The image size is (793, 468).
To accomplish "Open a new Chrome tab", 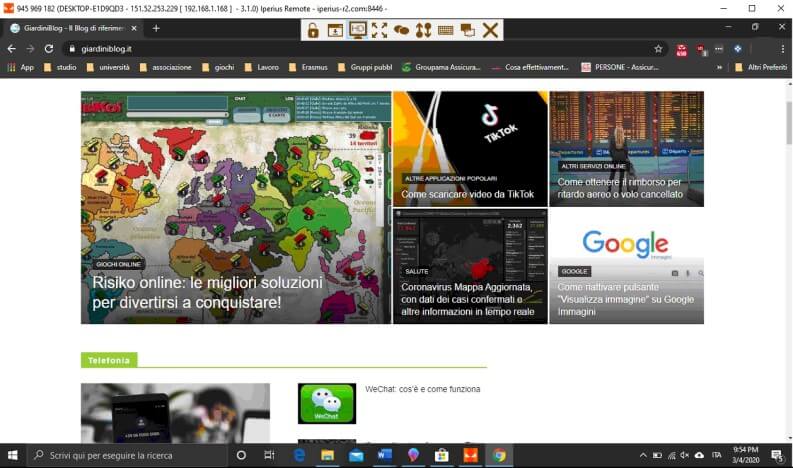I will (x=156, y=28).
